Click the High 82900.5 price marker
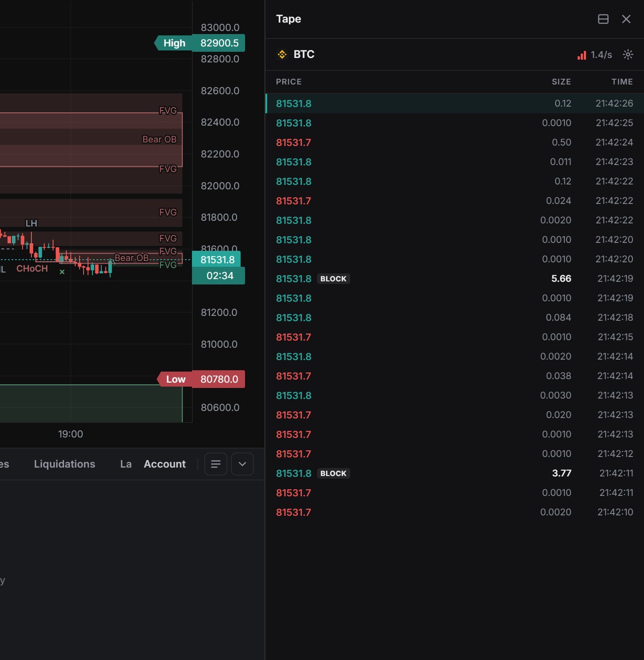 pyautogui.click(x=199, y=43)
